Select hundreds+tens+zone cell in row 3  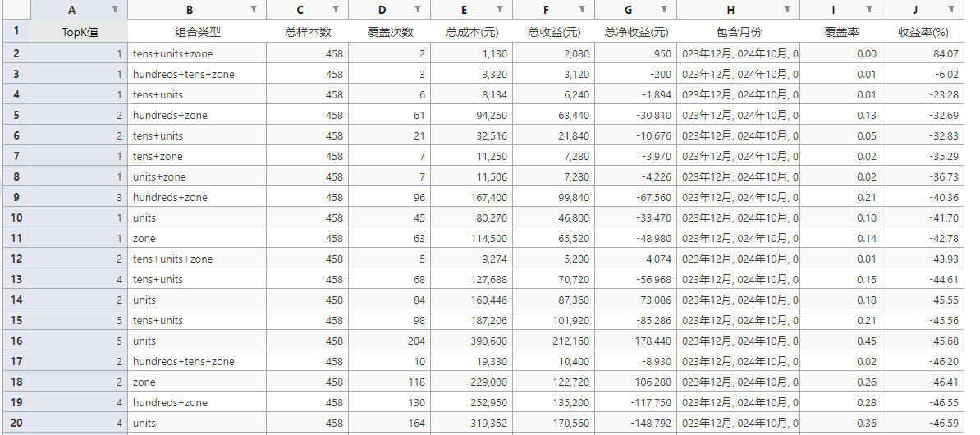pyautogui.click(x=198, y=75)
